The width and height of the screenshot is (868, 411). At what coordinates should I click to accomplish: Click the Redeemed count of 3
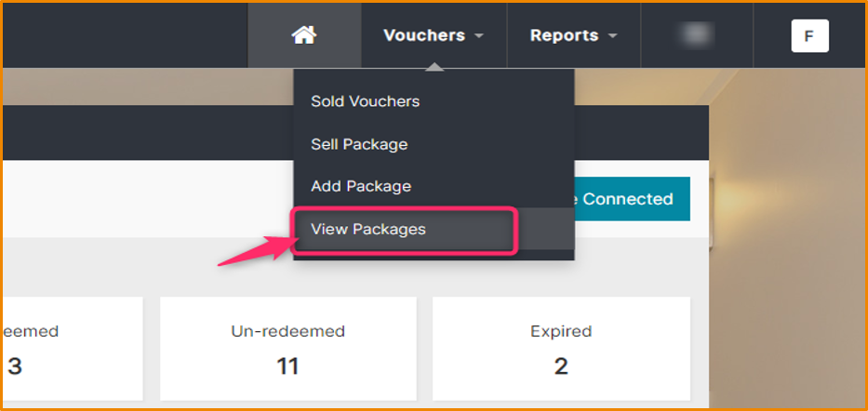(15, 365)
